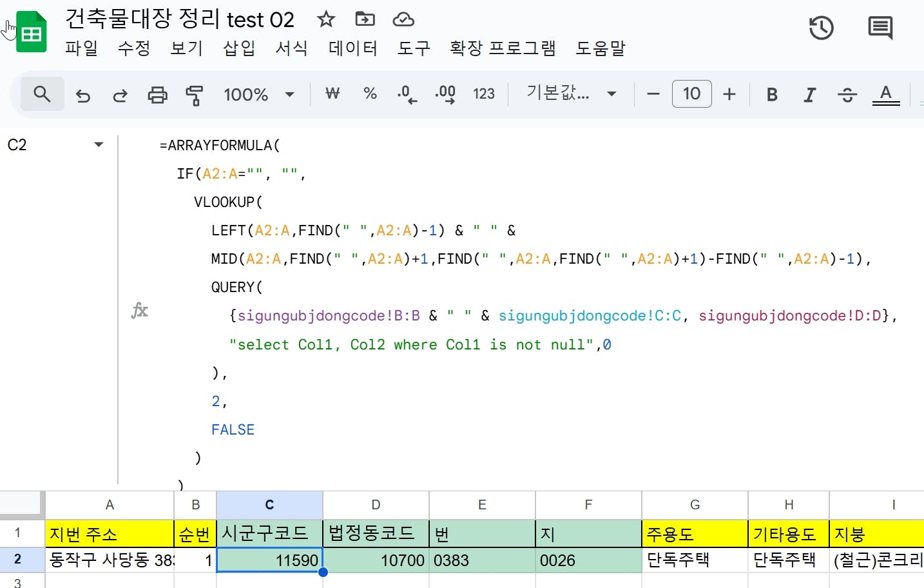This screenshot has height=588, width=924.
Task: Select the 주용도 header cell
Action: (695, 533)
